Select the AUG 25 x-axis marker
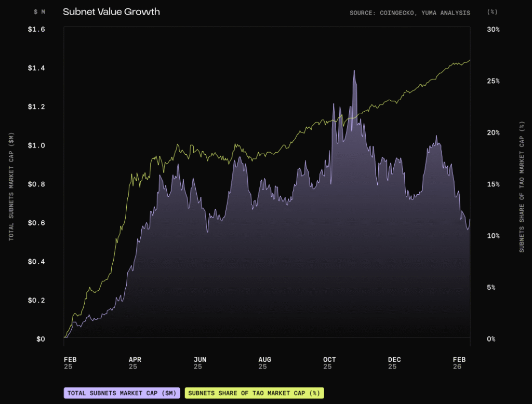The image size is (532, 404). tap(264, 362)
